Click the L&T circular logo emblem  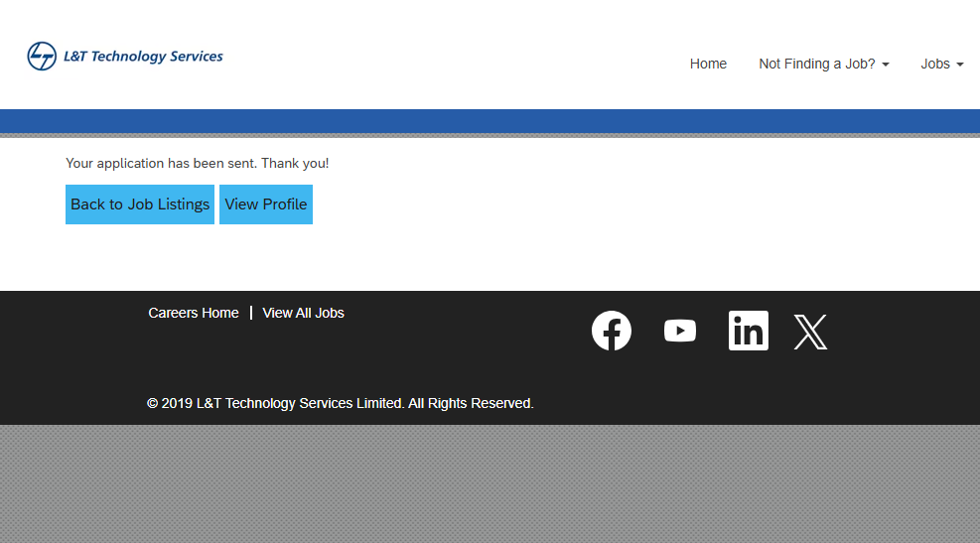tap(42, 57)
